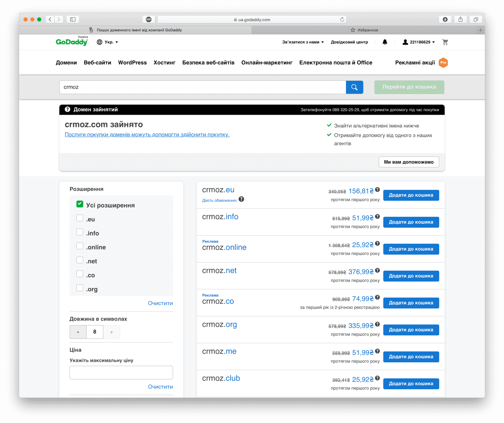Screen dimensions: 504x423
Task: Add crmoz.net to the cart
Action: 411,276
